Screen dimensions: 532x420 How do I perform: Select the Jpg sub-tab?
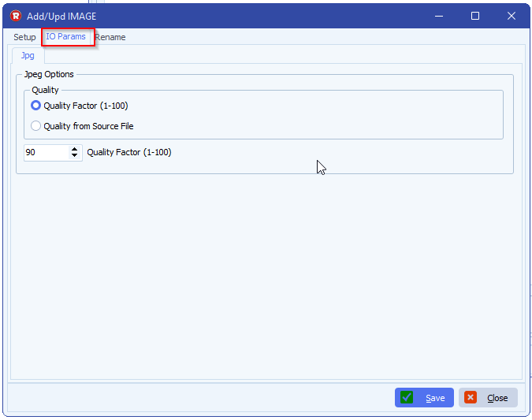(28, 56)
